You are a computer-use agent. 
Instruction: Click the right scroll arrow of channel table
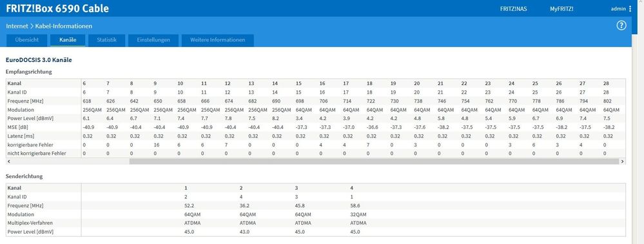coord(622,161)
